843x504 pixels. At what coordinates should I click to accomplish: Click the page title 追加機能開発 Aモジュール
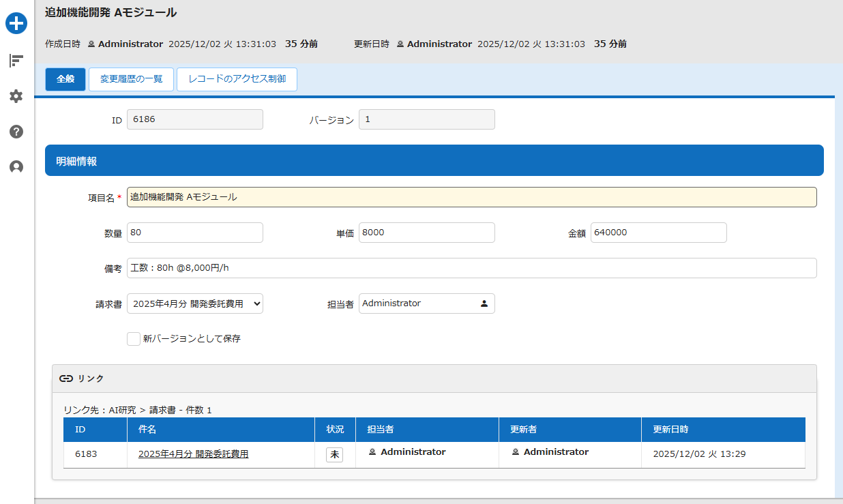tap(110, 12)
